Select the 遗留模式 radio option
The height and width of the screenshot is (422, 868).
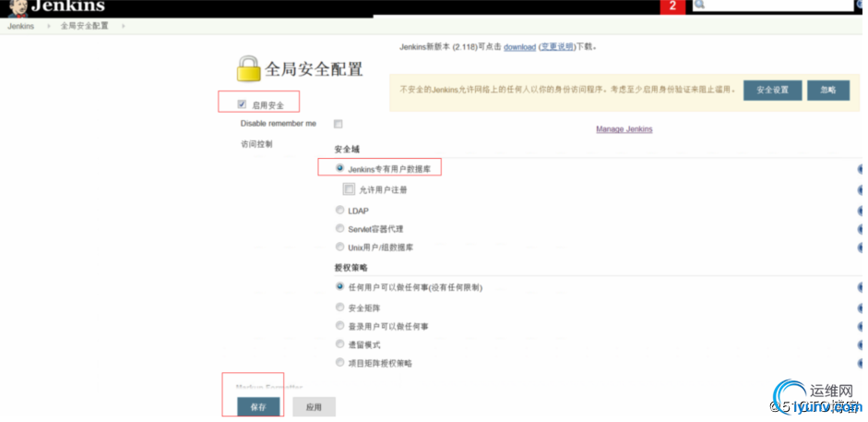pos(339,344)
